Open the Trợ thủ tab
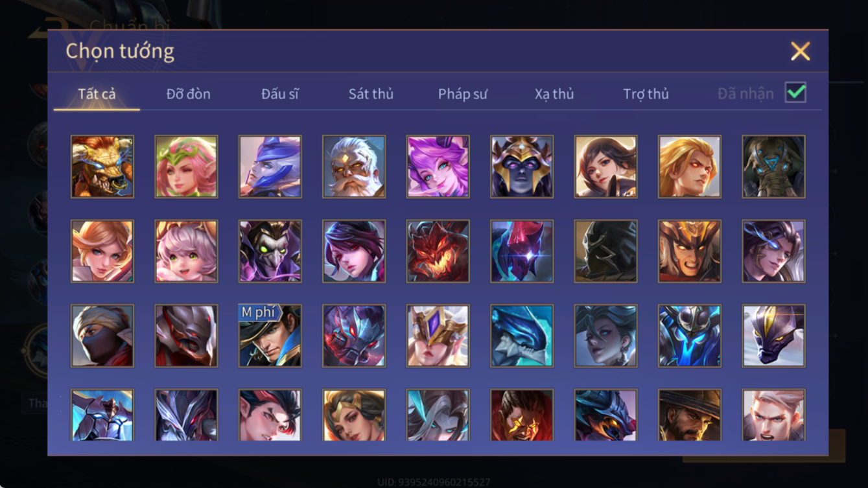The width and height of the screenshot is (868, 488). (646, 94)
